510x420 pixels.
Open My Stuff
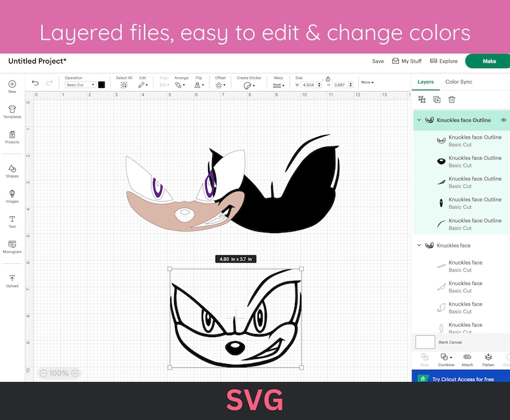click(x=407, y=61)
